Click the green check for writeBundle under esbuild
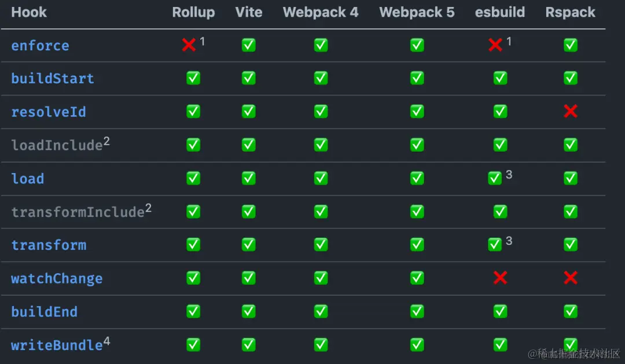This screenshot has height=364, width=625. click(500, 344)
